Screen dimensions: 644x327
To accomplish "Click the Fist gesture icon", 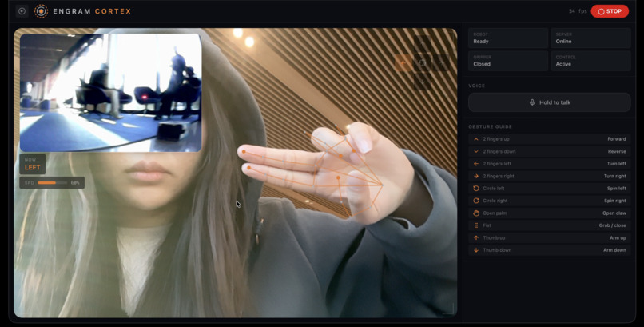I will tap(476, 225).
